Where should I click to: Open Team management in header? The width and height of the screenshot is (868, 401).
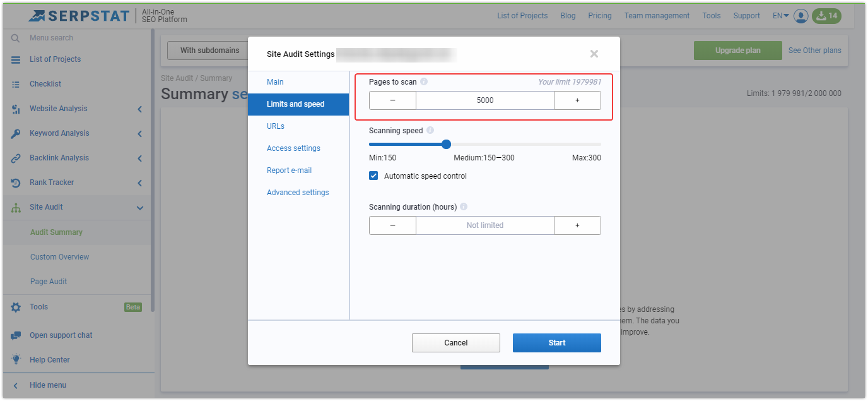pyautogui.click(x=657, y=16)
